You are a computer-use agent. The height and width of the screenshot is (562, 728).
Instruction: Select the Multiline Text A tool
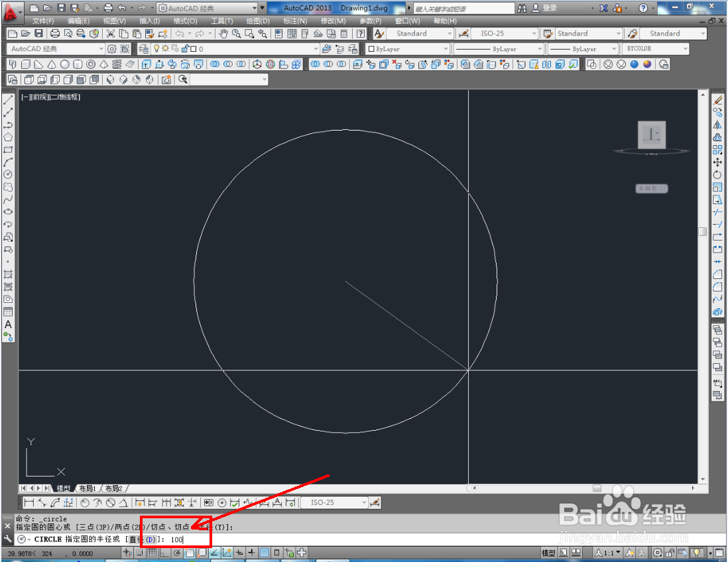8,324
